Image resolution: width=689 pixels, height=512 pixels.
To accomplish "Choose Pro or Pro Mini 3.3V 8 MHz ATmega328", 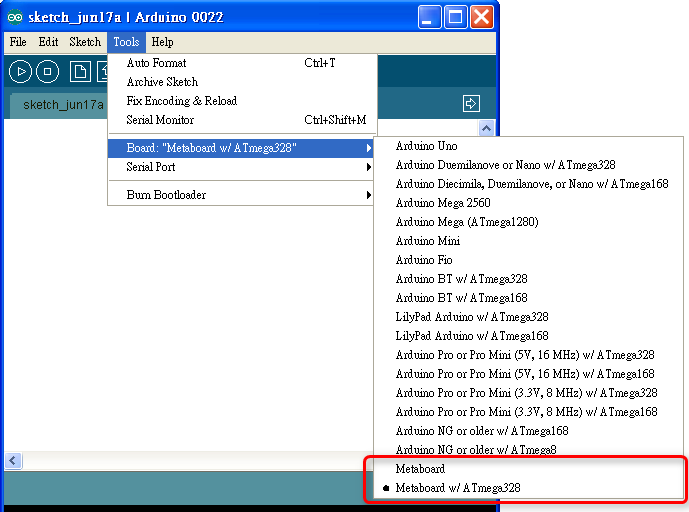I will (528, 392).
